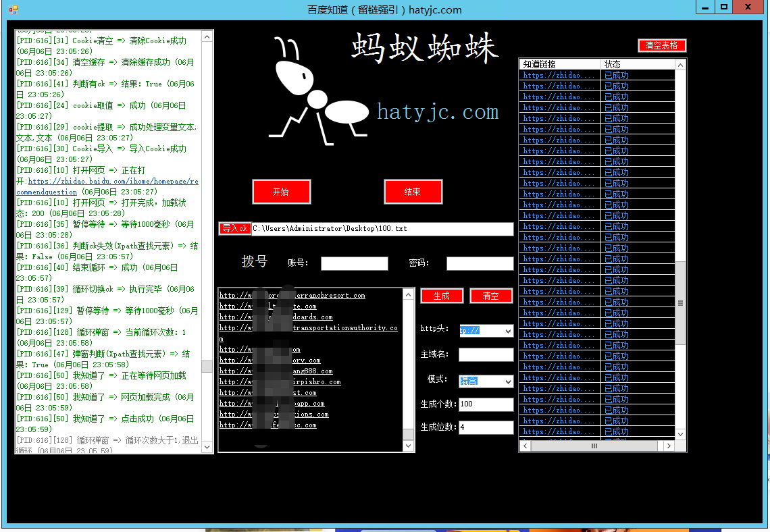The image size is (770, 532).
Task: Click inside the 密码 password input field
Action: click(x=480, y=263)
